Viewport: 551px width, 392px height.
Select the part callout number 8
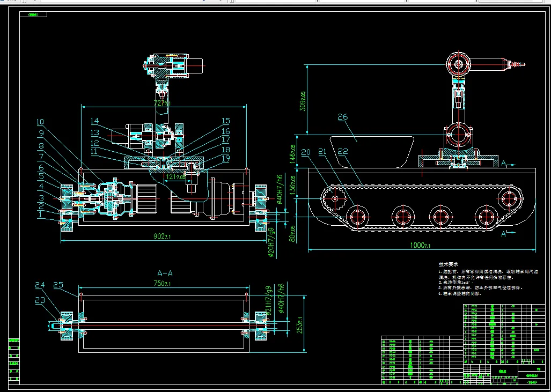pyautogui.click(x=41, y=145)
